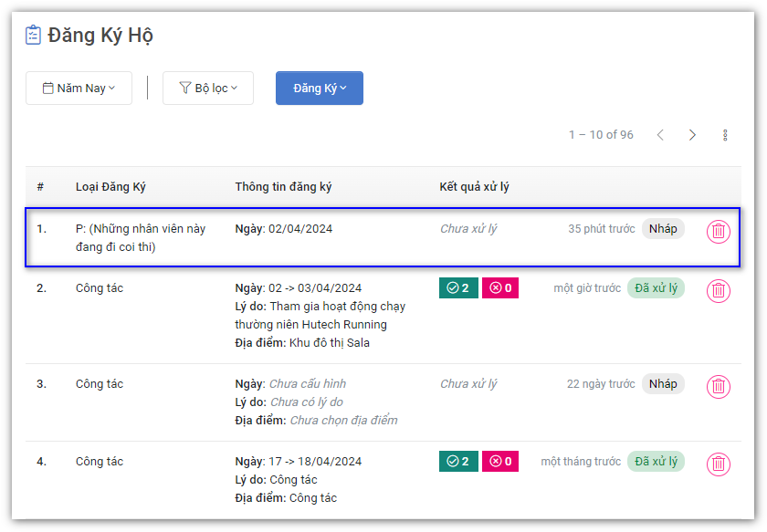Screen dimensions: 767x532
Task: Delete the first draft registration row
Action: pyautogui.click(x=719, y=232)
